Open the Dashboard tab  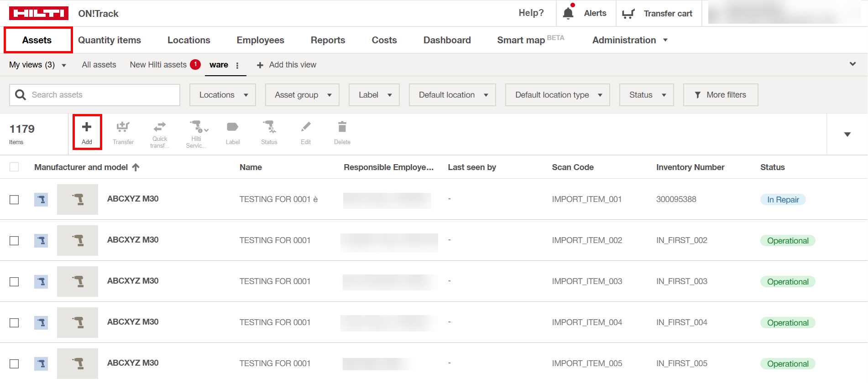[x=447, y=40]
